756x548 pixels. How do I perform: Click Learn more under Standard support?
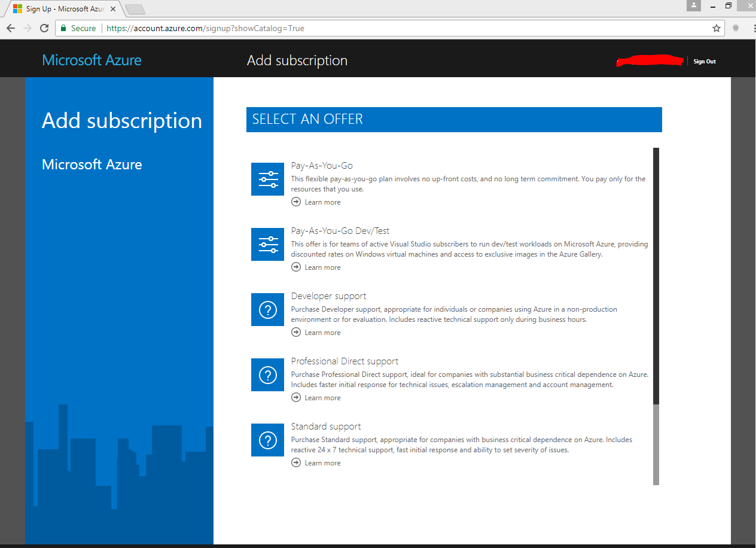[322, 463]
